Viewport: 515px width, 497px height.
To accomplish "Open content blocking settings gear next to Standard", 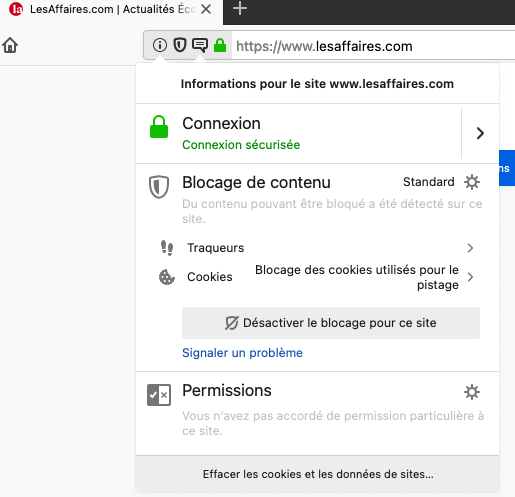I will click(472, 182).
